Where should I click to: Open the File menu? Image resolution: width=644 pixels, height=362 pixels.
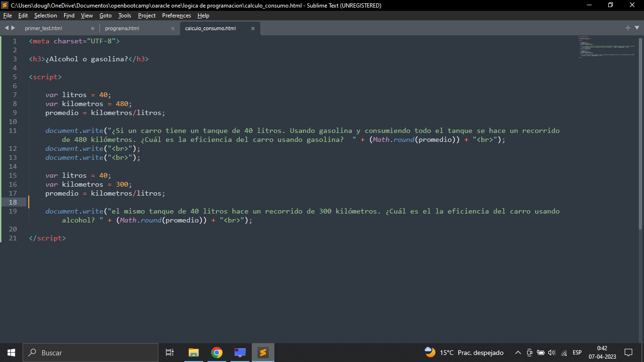pyautogui.click(x=7, y=16)
